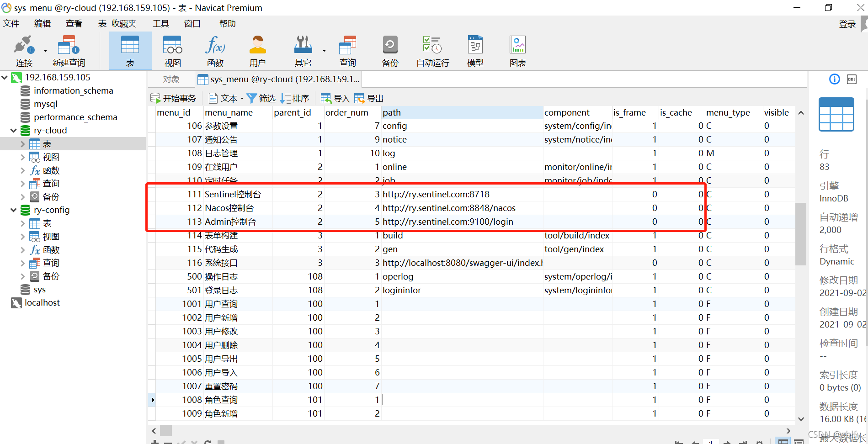868x444 pixels.
Task: Select the information_schema database
Action: tap(73, 90)
